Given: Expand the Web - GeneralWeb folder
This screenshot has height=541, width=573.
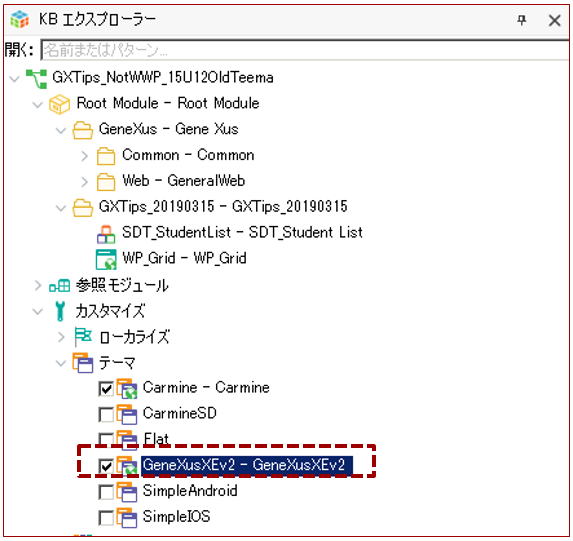Looking at the screenshot, I should [84, 182].
